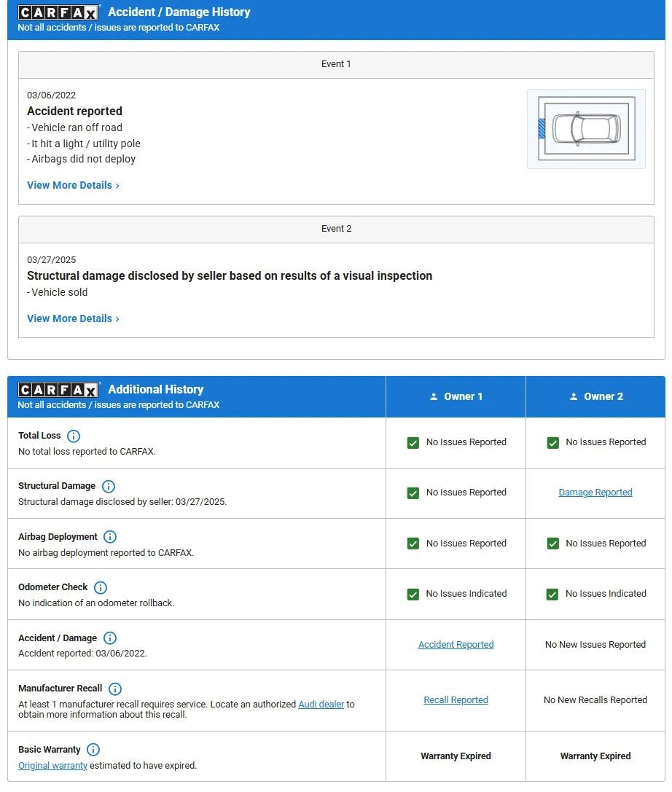Select the Owner 1 column header
The height and width of the screenshot is (792, 672).
[x=456, y=396]
